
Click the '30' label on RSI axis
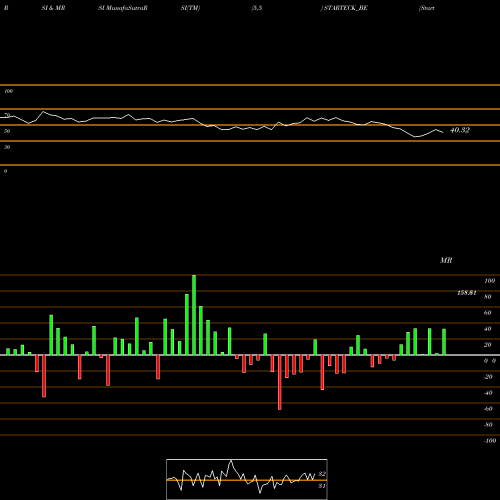(x=7, y=147)
